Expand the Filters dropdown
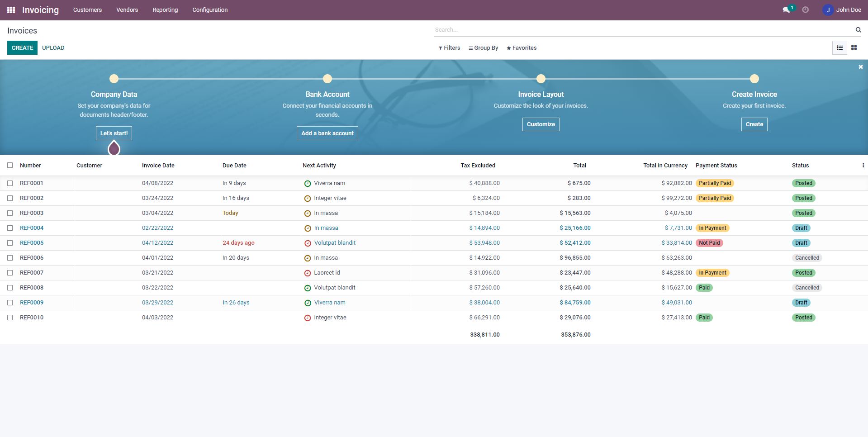This screenshot has width=868, height=437. [449, 48]
